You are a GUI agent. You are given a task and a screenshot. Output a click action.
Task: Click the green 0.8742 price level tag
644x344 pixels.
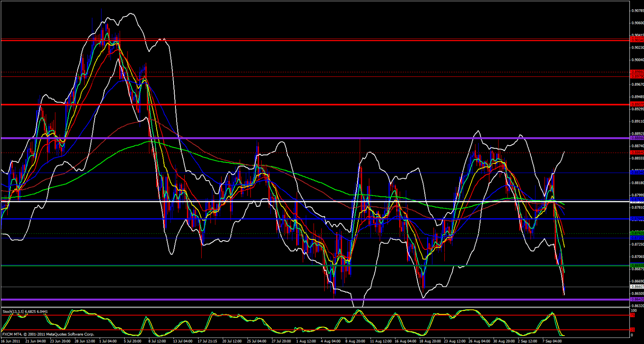(637, 233)
